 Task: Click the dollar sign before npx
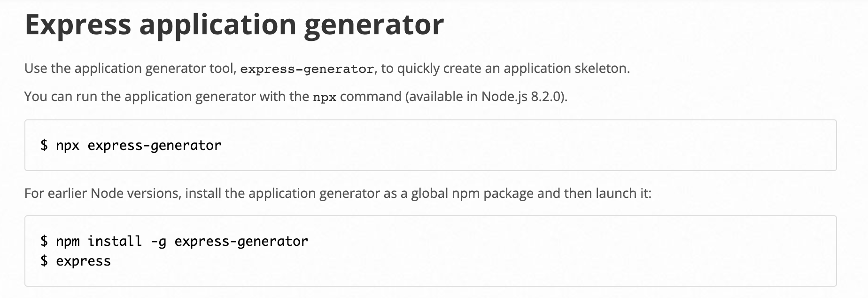[x=44, y=146]
